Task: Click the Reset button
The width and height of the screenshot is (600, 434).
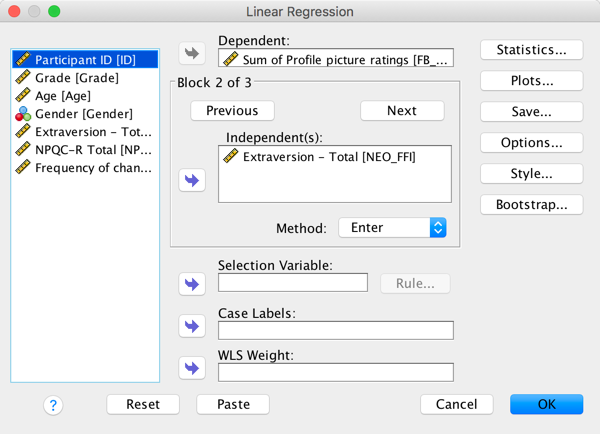Action: (143, 404)
